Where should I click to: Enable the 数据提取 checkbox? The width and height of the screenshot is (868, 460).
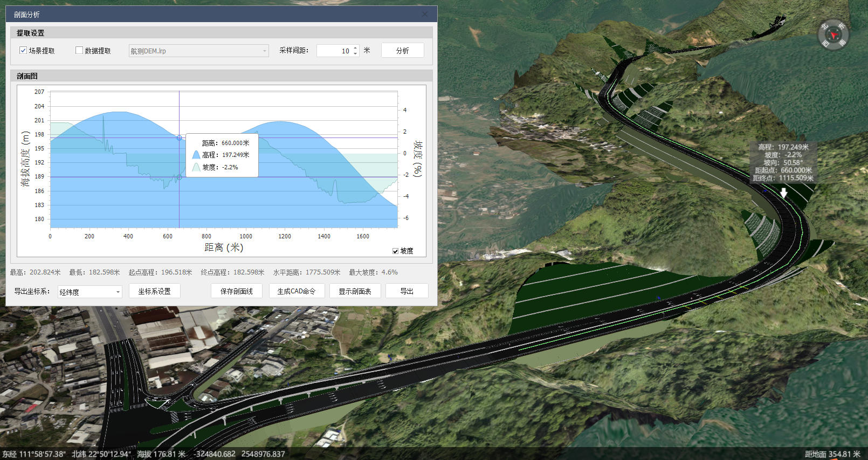point(79,50)
